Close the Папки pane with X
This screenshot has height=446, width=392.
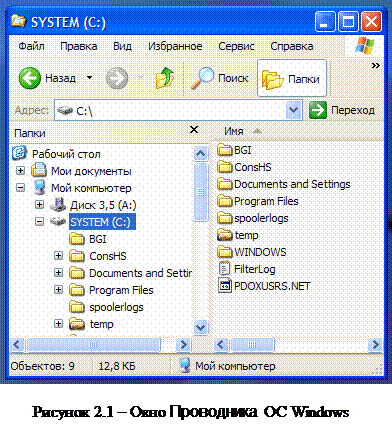coord(194,130)
